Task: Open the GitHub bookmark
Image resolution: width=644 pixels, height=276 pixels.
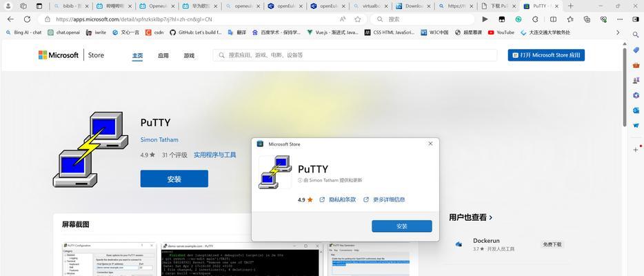Action: click(x=196, y=32)
